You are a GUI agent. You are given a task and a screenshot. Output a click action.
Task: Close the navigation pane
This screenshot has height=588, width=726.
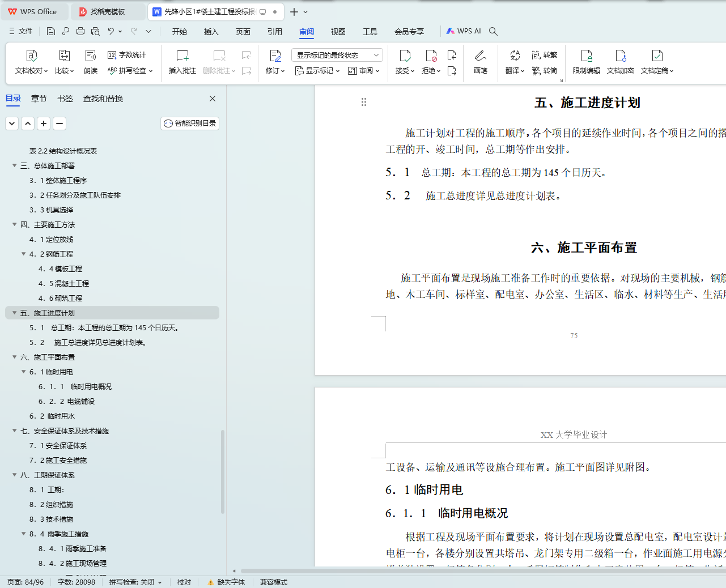[213, 99]
